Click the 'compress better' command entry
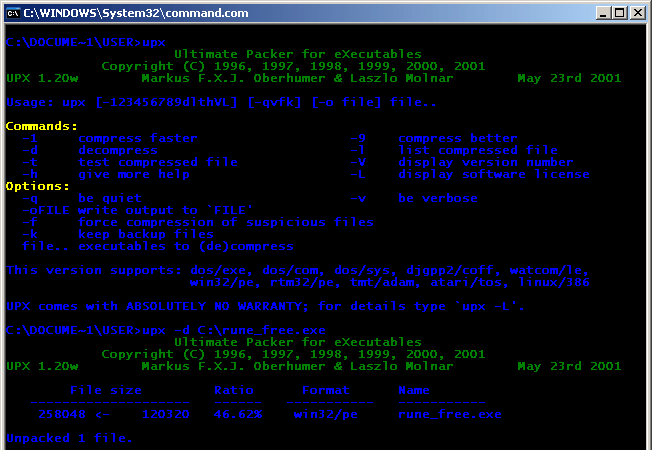The image size is (652, 450). (x=457, y=138)
